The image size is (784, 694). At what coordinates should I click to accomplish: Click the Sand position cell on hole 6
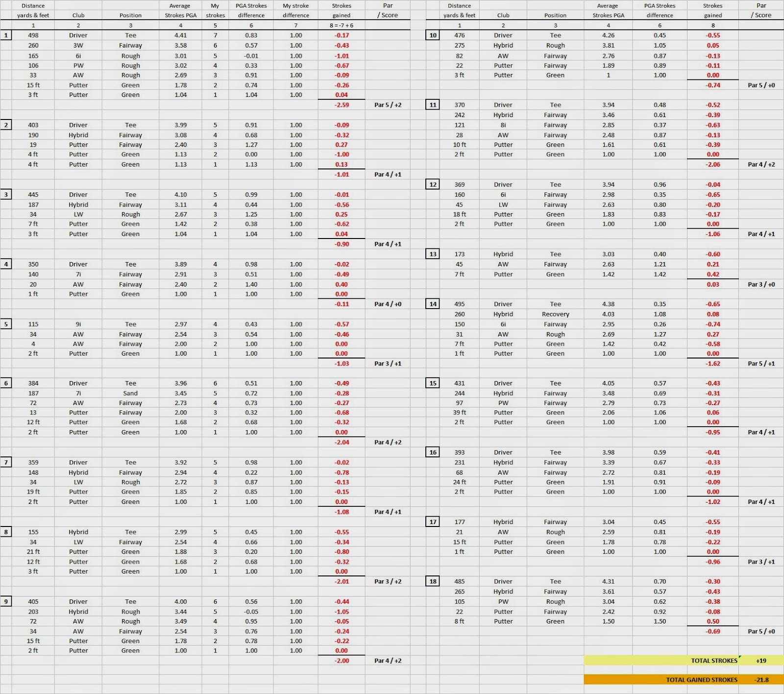(x=130, y=393)
